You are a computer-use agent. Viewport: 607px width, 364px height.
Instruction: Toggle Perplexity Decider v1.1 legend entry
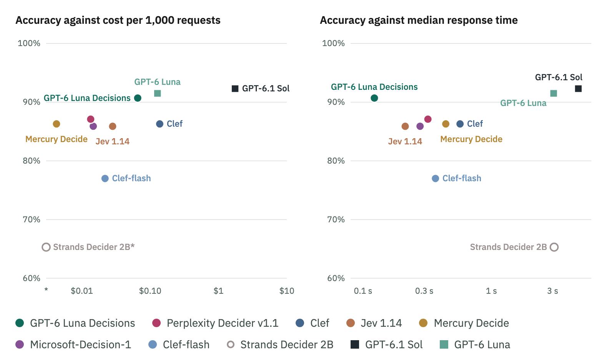215,323
